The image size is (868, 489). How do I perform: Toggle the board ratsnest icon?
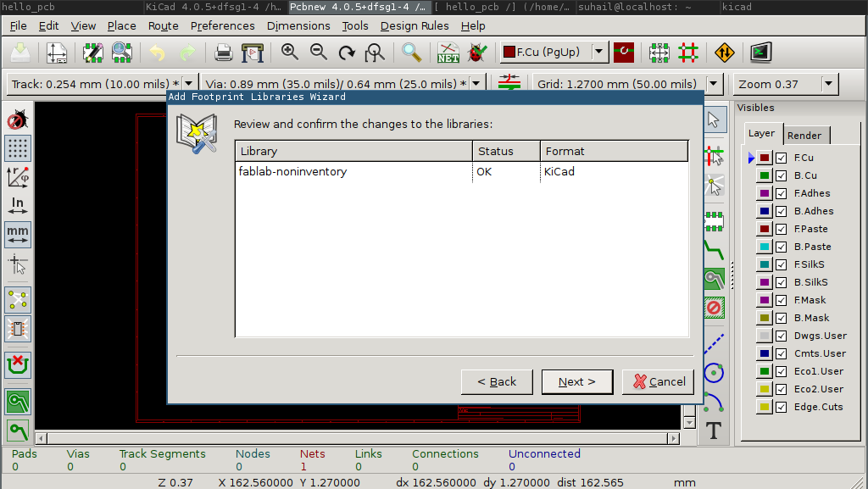pos(18,300)
